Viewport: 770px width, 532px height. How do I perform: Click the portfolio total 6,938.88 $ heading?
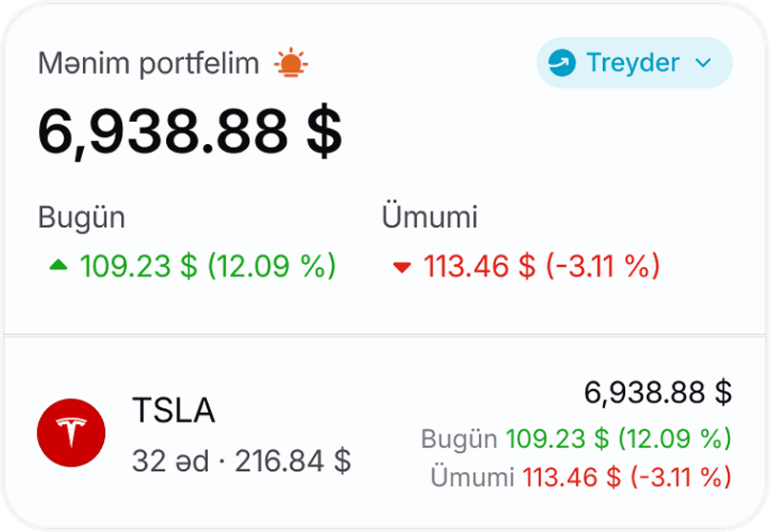pyautogui.click(x=190, y=133)
